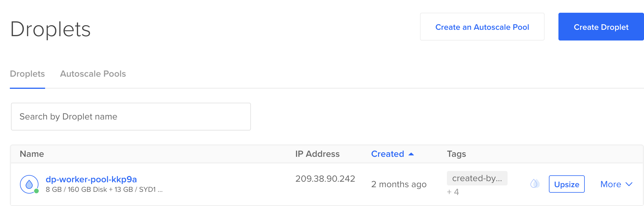The image size is (644, 206).
Task: Click the truncated SYD1 specs text of the droplet
Action: pos(104,190)
